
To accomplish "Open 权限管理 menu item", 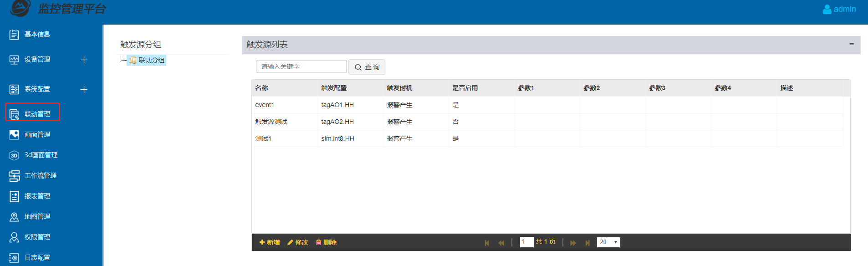I will click(x=37, y=237).
